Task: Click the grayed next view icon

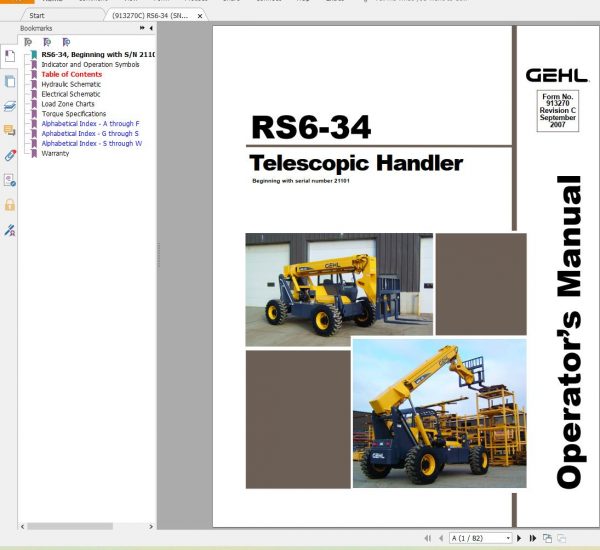Action: (x=561, y=538)
